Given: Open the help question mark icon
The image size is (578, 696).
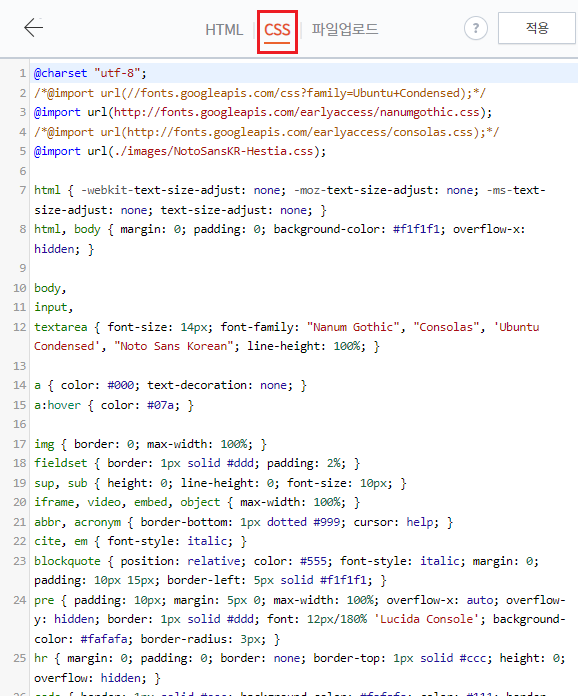Looking at the screenshot, I should point(475,28).
